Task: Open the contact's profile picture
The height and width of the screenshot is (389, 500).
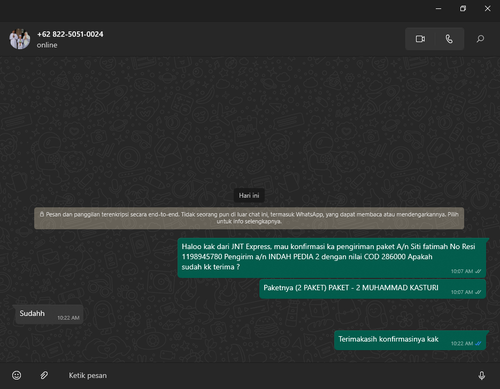Action: 20,39
